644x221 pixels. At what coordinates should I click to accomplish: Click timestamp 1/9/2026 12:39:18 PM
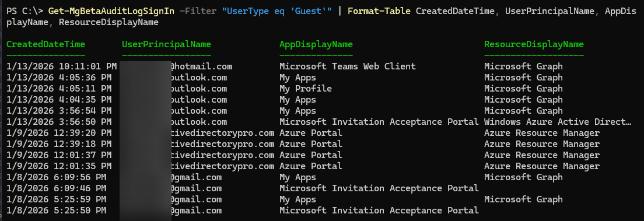[x=59, y=144]
